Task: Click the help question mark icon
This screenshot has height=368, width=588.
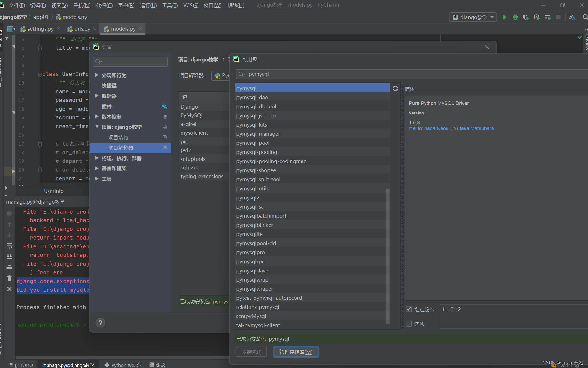Action: [x=100, y=323]
